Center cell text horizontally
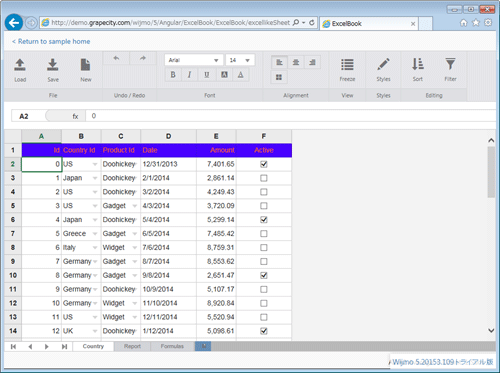This screenshot has height=373, width=500. 296,62
